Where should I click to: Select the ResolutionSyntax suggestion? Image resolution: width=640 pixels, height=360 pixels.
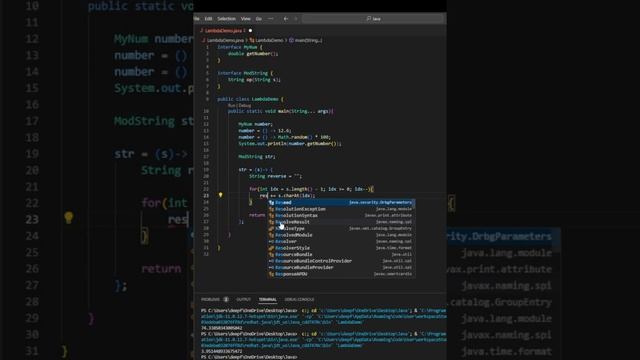coord(341,216)
